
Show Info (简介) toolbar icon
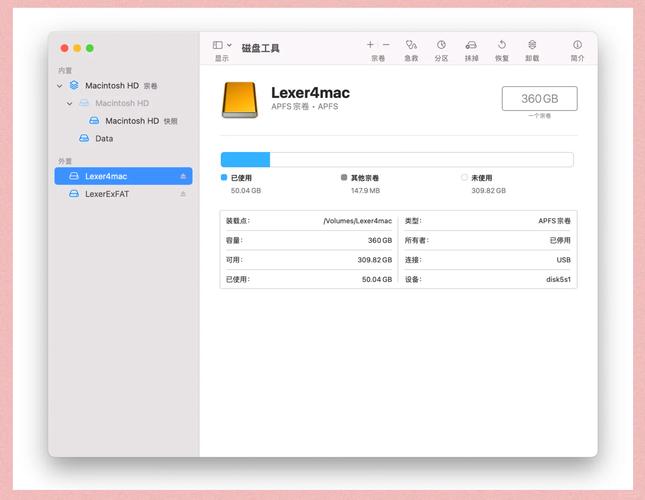(577, 44)
